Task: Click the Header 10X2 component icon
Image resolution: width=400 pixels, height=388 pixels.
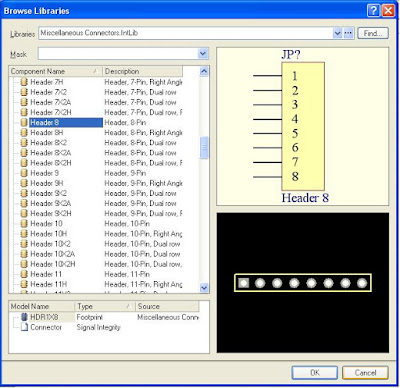Action: [x=24, y=244]
